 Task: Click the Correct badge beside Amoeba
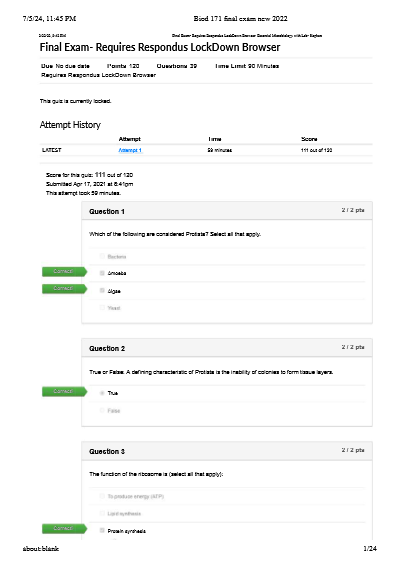(x=64, y=271)
